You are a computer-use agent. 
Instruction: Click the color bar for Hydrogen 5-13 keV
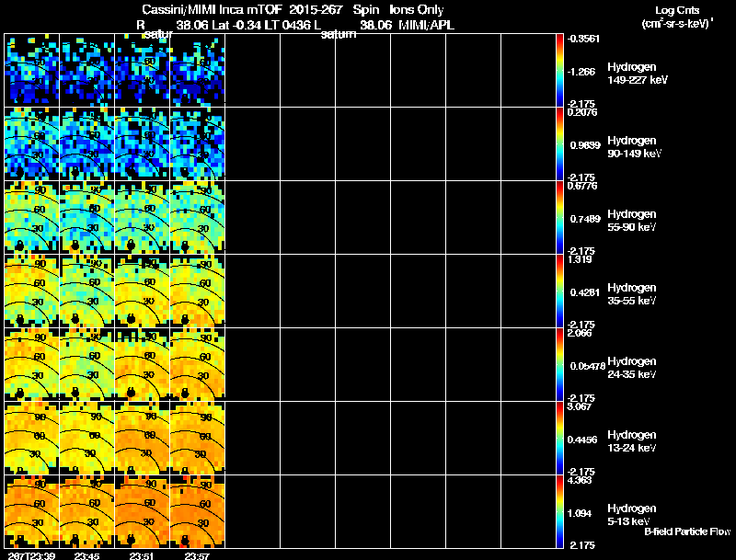click(559, 511)
